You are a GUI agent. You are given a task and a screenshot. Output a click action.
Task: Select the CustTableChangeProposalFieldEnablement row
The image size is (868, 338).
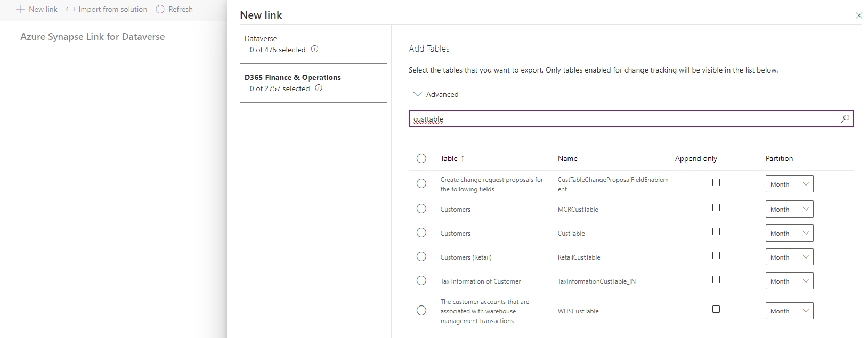coord(421,183)
